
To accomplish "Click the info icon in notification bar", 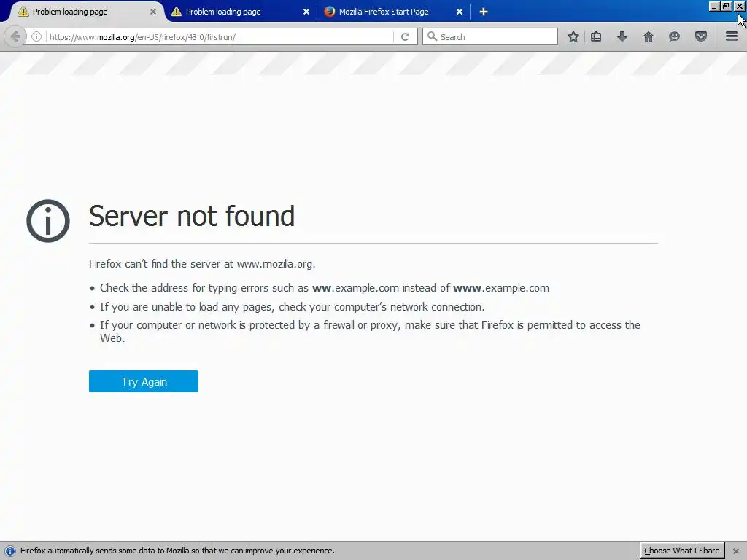I will pos(9,551).
